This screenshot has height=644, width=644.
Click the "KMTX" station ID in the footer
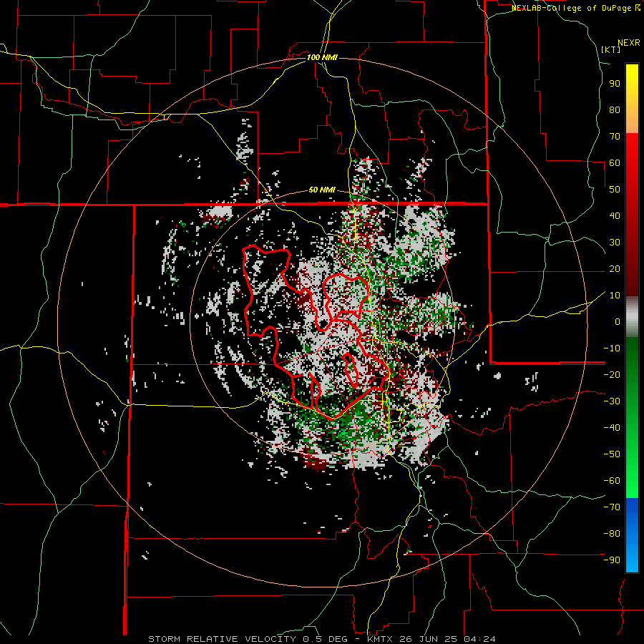(x=379, y=639)
